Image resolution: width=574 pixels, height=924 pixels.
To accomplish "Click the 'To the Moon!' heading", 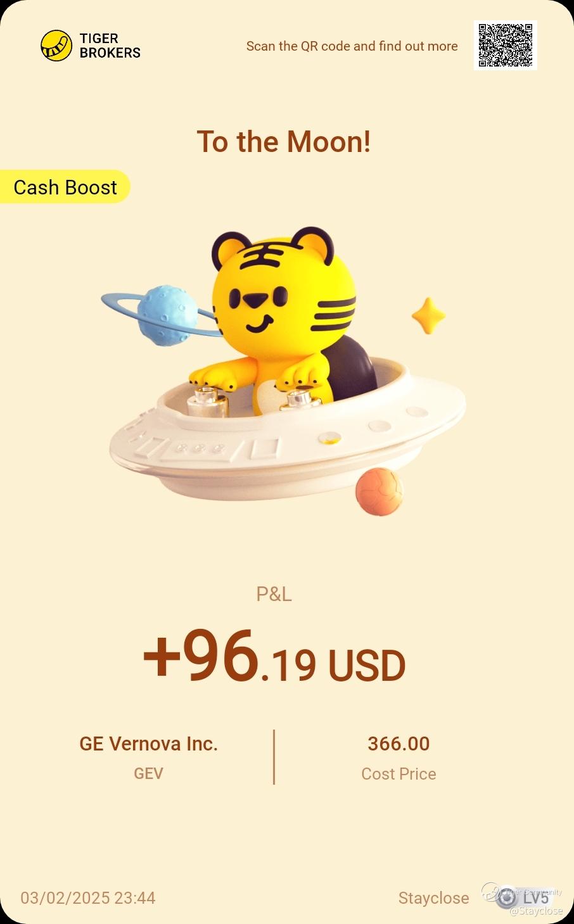I will click(x=283, y=141).
